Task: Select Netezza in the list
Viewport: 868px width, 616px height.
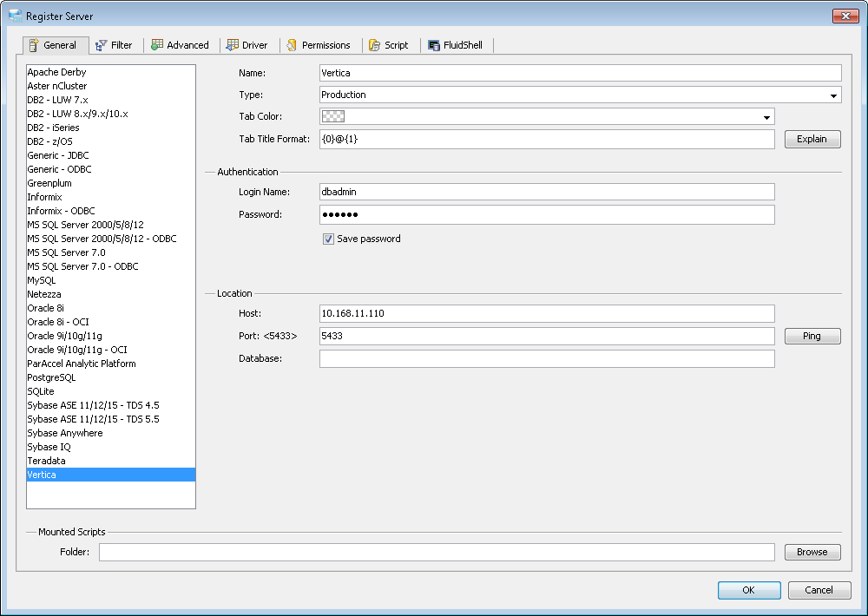Action: [x=111, y=294]
